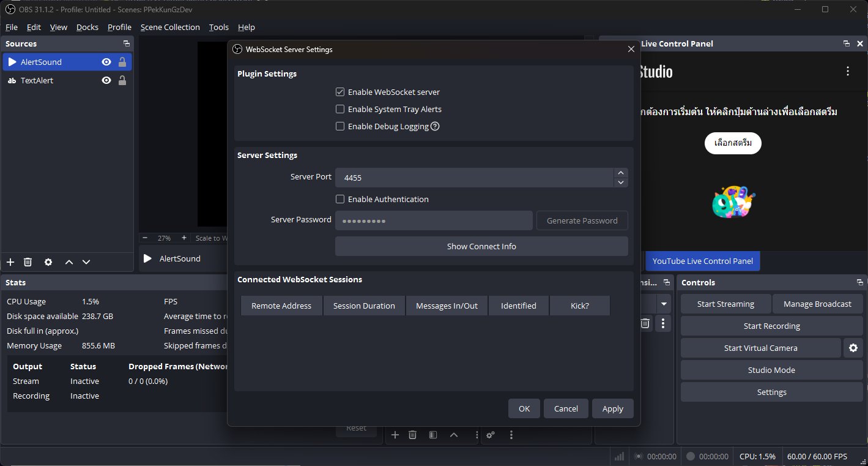Tick the Enable Authentication checkbox
Screen dimensions: 868x466
(x=340, y=199)
